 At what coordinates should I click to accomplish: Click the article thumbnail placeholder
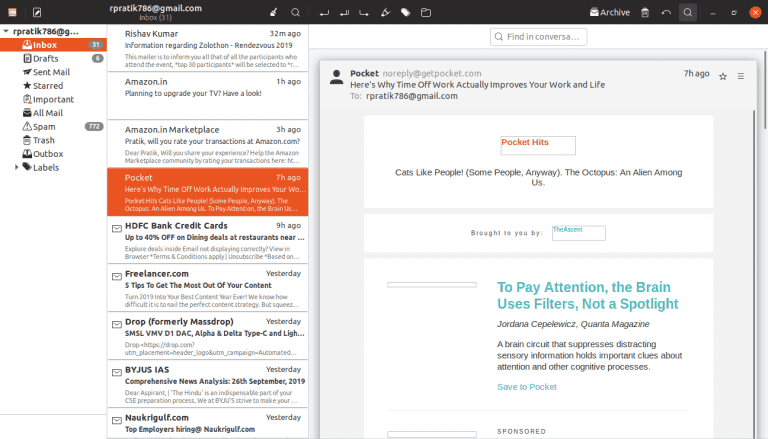pos(432,285)
